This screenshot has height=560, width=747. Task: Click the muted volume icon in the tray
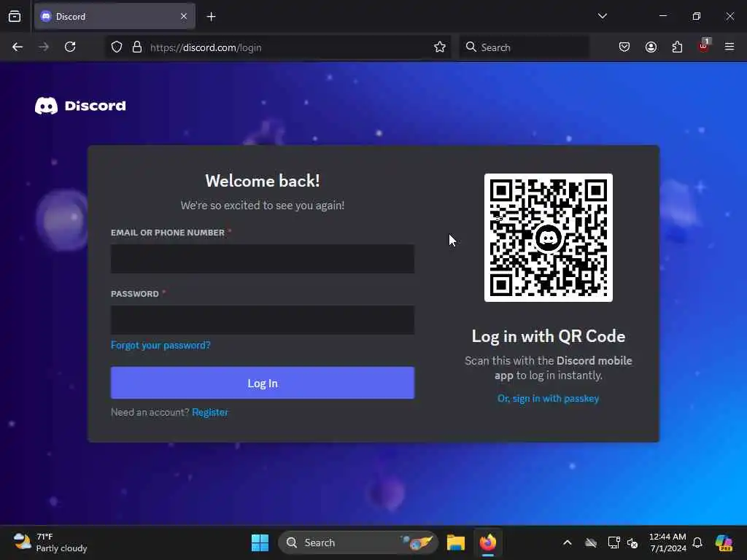[x=632, y=542]
